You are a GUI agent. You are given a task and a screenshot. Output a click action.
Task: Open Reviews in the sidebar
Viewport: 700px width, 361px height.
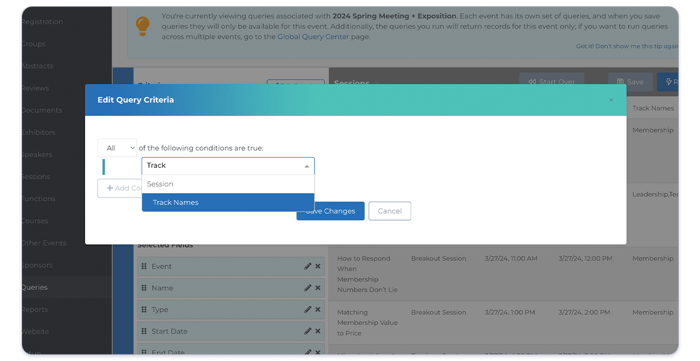36,88
